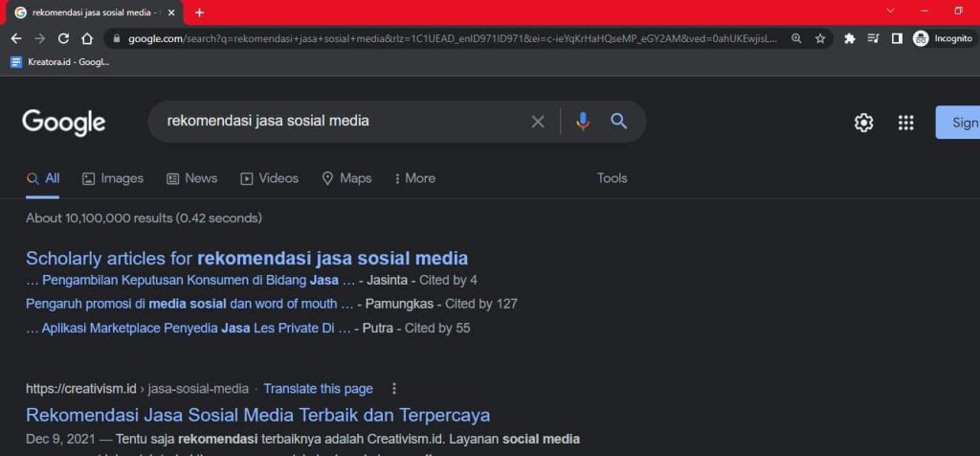The height and width of the screenshot is (456, 980).
Task: Click the About 10,100,000 results text
Action: pos(144,218)
